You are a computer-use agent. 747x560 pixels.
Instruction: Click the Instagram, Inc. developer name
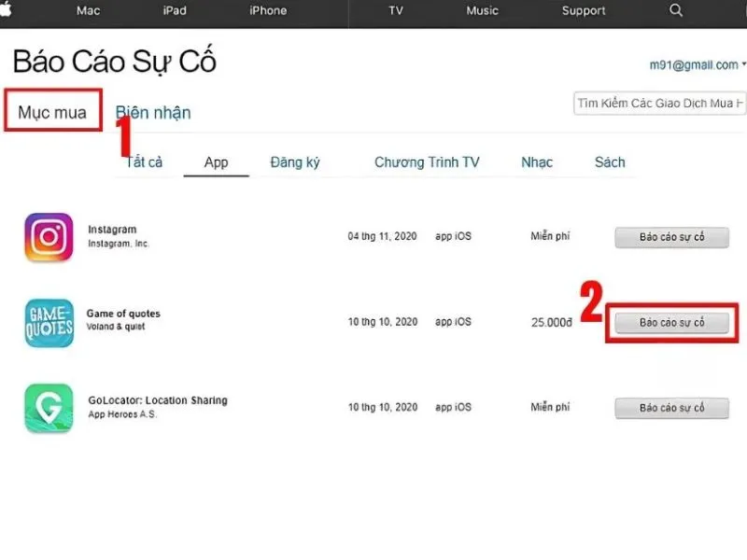[x=119, y=244]
